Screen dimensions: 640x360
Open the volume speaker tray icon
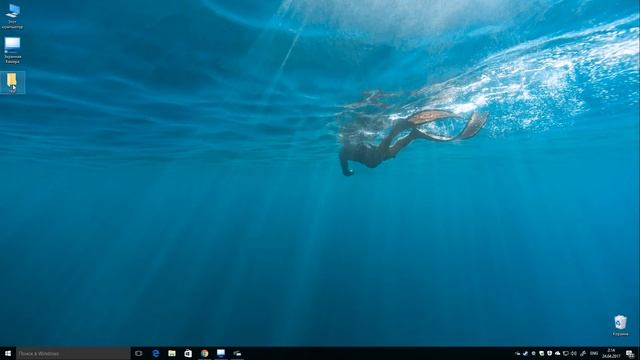[x=573, y=353]
